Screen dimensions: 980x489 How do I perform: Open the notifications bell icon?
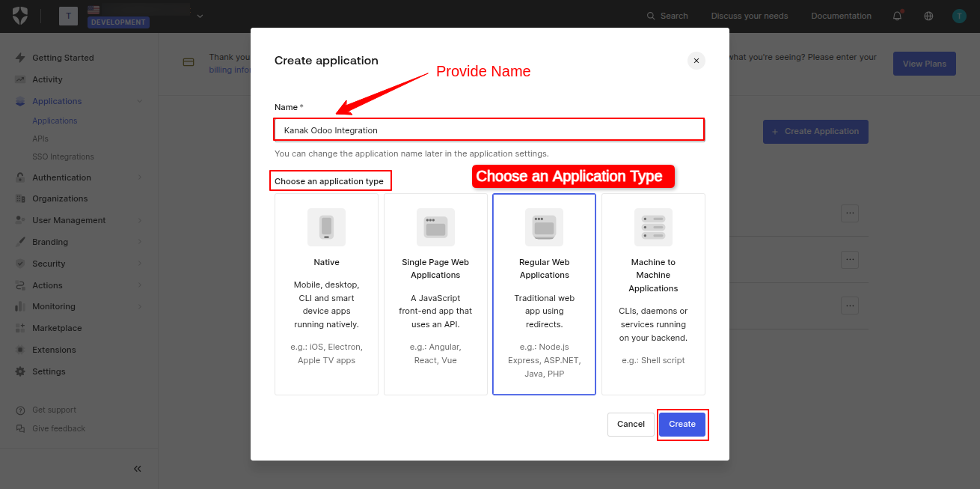click(x=897, y=16)
